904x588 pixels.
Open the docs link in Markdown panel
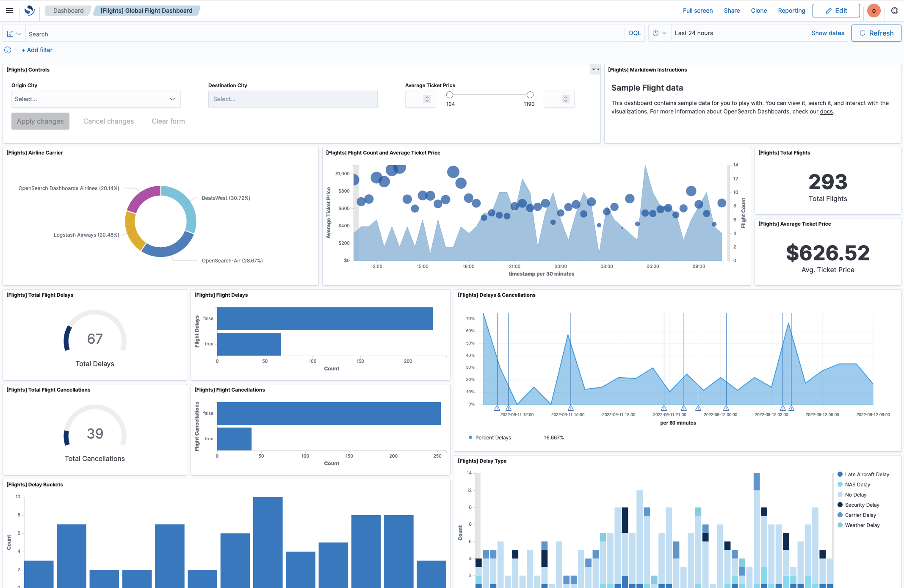(x=826, y=112)
